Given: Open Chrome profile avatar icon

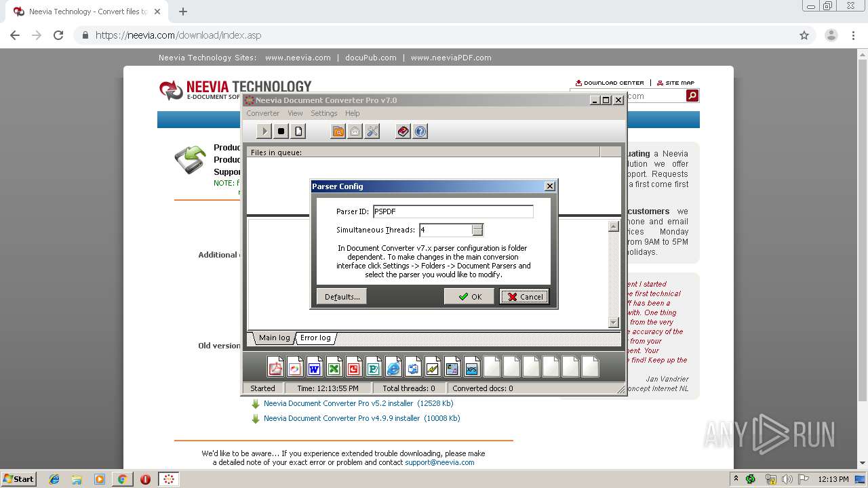Looking at the screenshot, I should 831,35.
